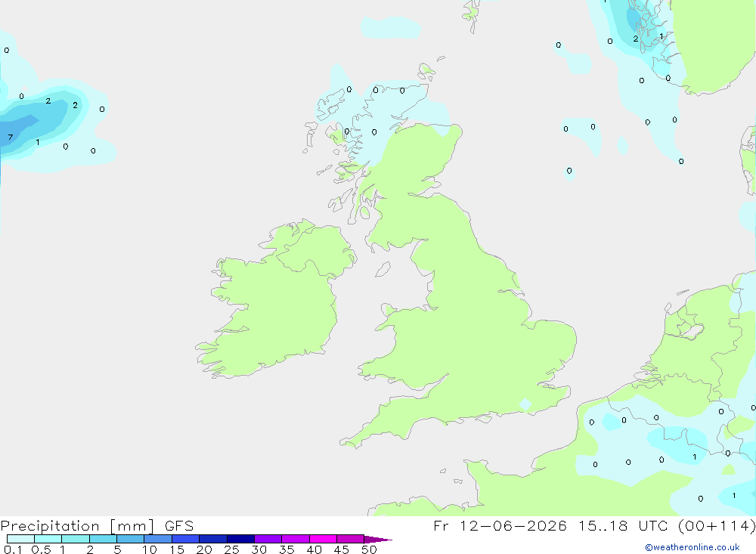
Task: Click the arrow tip past 50 on the legend
Action: (x=378, y=540)
